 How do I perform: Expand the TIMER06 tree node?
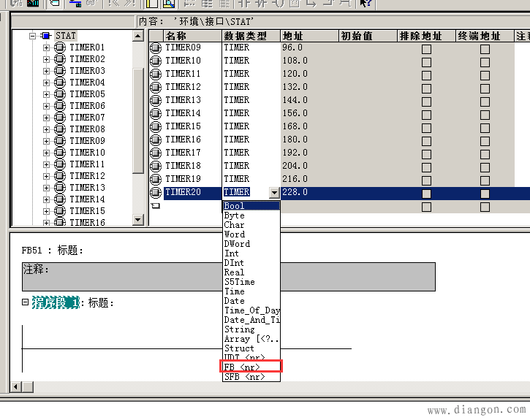pos(46,106)
